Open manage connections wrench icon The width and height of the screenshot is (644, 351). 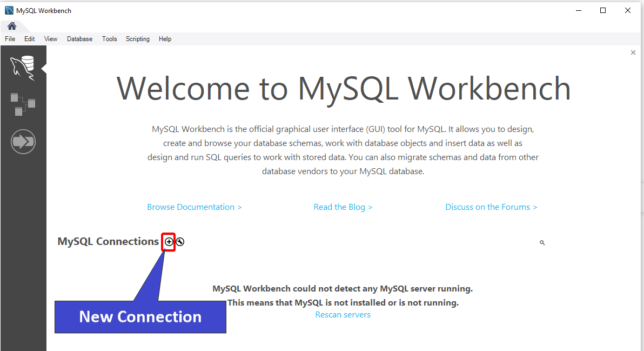click(180, 242)
